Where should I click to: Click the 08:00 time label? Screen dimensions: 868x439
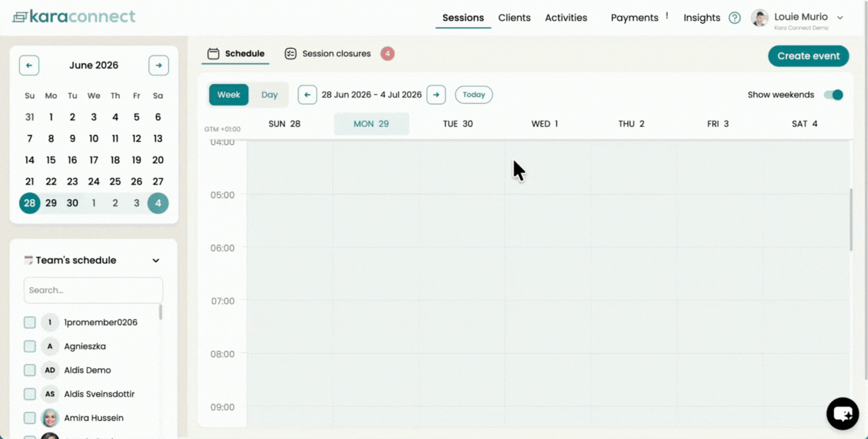222,354
